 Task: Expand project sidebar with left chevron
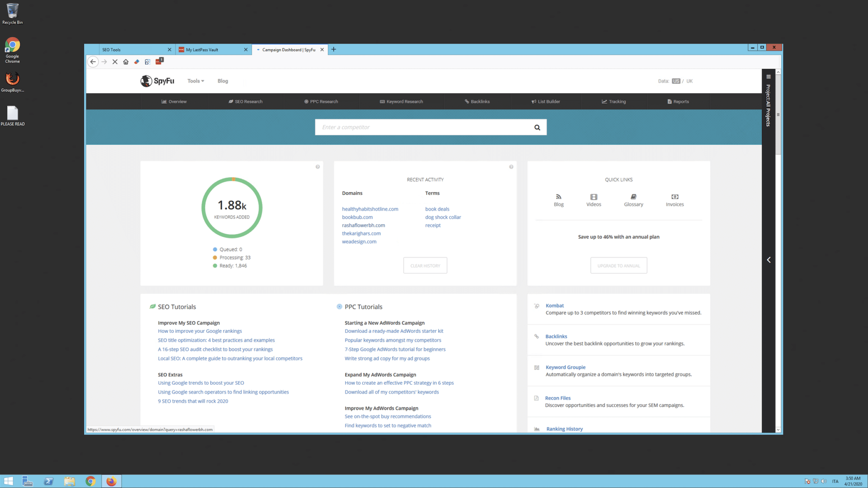click(768, 260)
